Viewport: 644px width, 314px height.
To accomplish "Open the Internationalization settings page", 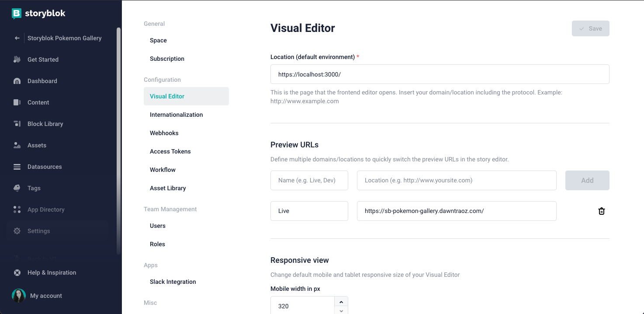I will click(x=176, y=115).
